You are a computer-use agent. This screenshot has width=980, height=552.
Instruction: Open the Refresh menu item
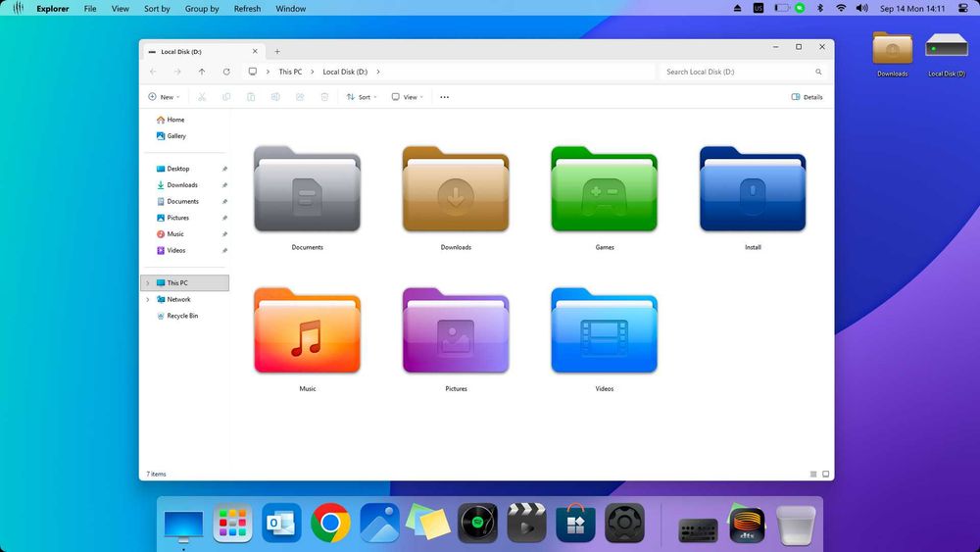pyautogui.click(x=248, y=9)
